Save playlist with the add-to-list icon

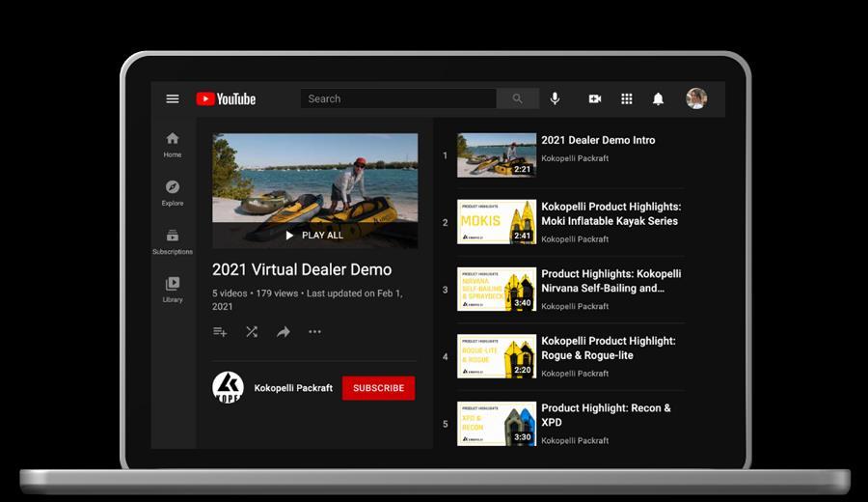(x=220, y=332)
